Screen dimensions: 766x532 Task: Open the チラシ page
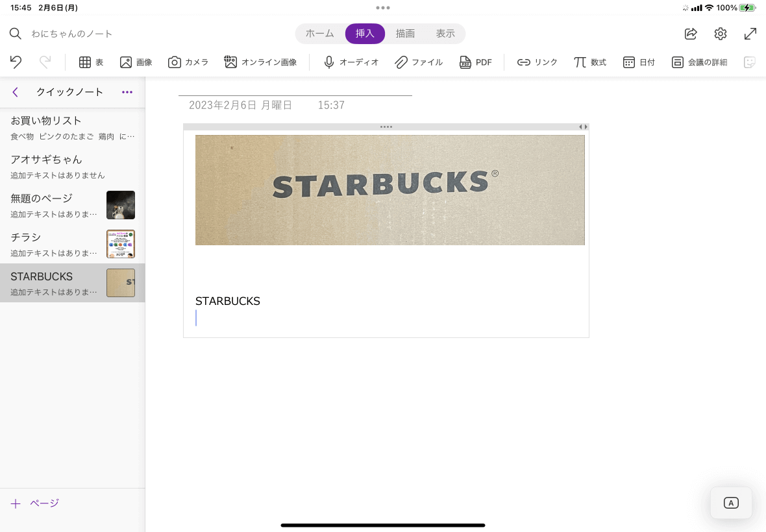[x=72, y=244]
